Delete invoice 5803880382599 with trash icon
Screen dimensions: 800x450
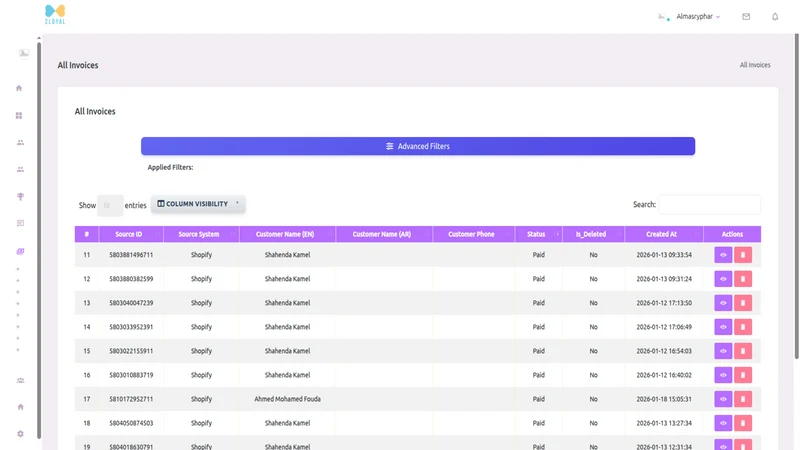point(743,279)
